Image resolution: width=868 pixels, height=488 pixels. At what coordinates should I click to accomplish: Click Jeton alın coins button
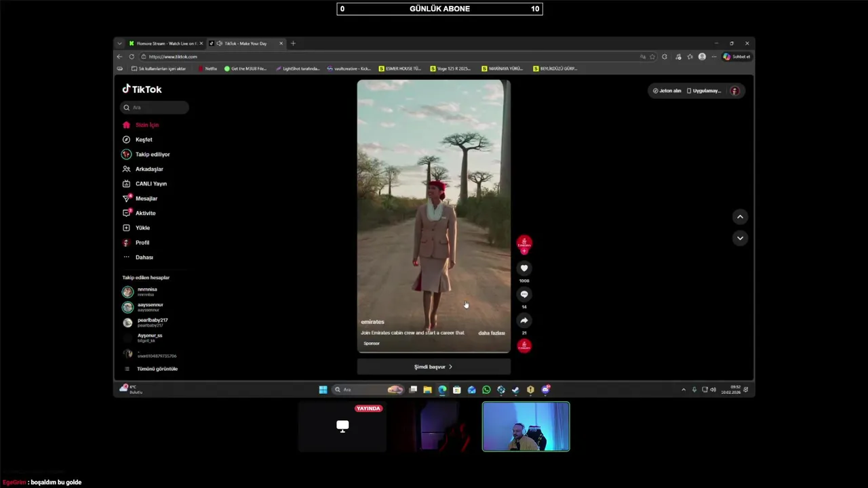point(667,91)
